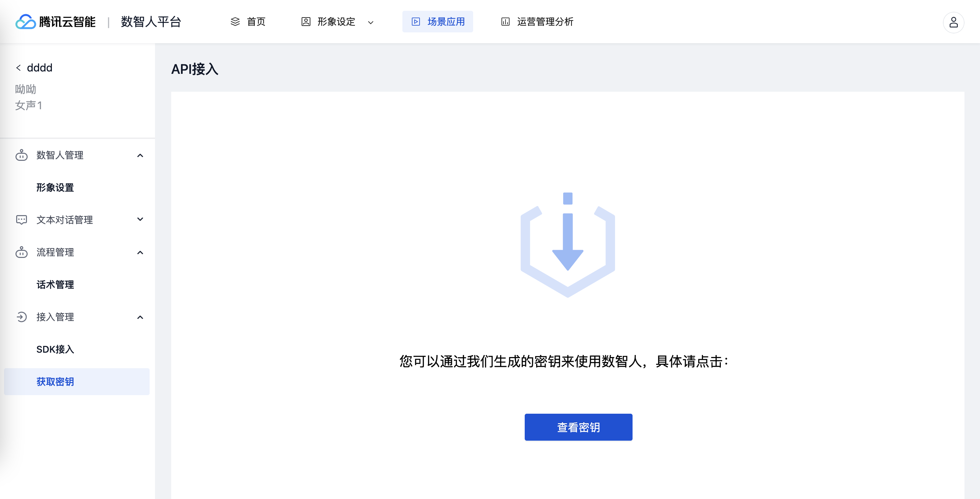Screen dimensions: 980x499
Task: Click the download illustration in the center
Action: [567, 245]
